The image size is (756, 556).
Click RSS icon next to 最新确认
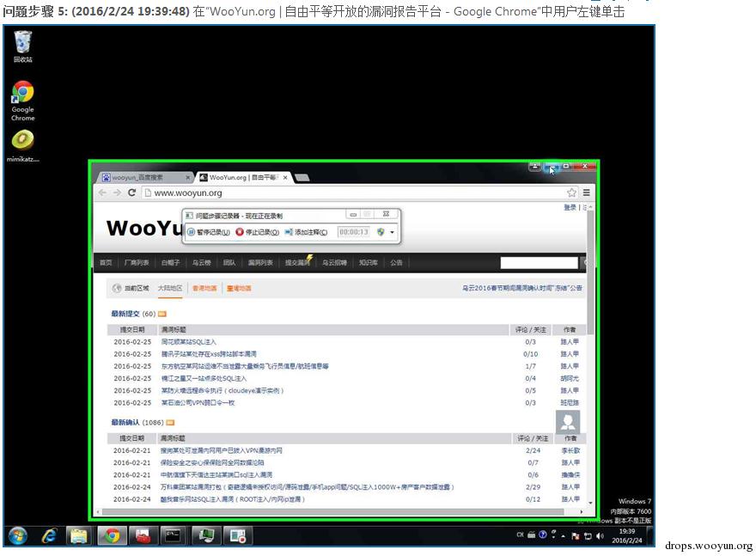coord(170,423)
